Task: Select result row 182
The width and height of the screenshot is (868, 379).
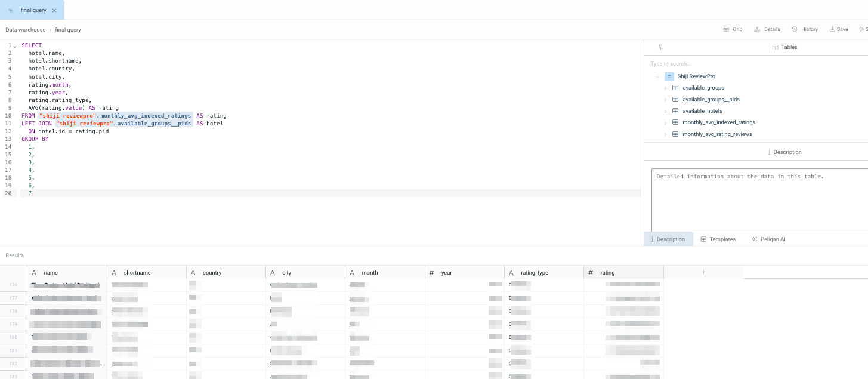Action: tap(14, 363)
